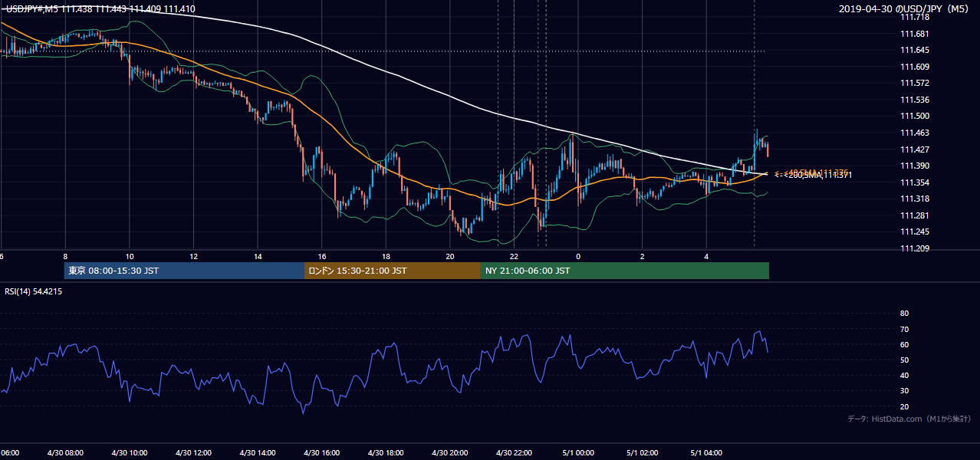Click the price chart hour label 16
Screen dimensions: 980x460
coord(322,257)
